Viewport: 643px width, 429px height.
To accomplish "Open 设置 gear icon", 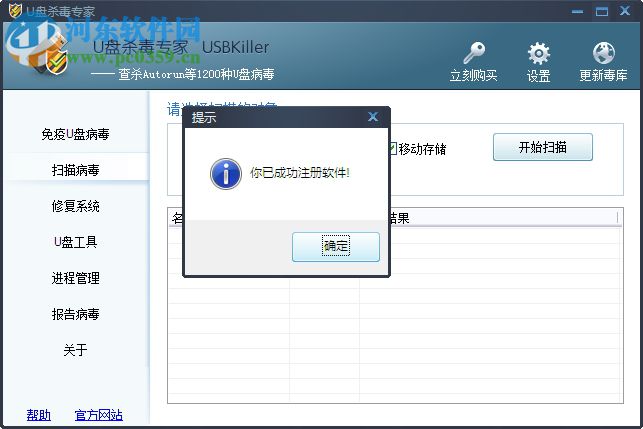I will [x=538, y=53].
